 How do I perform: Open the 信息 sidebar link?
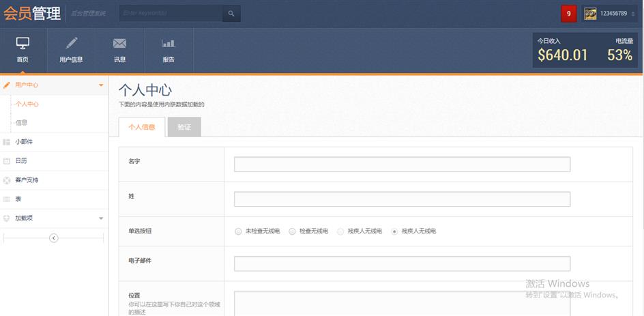point(21,123)
